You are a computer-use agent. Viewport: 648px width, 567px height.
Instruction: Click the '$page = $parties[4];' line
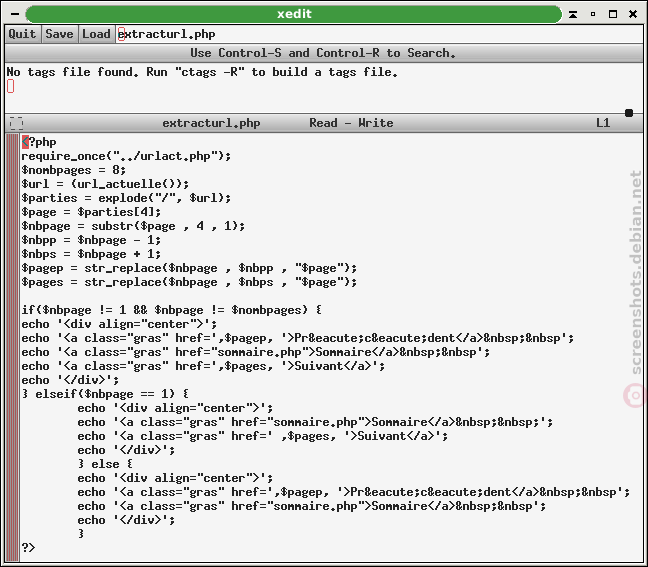point(91,212)
